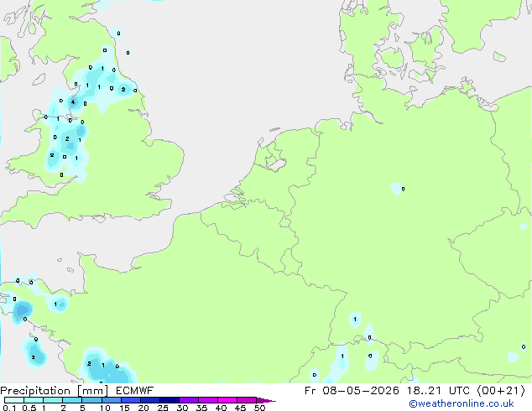Viewport: 532px width, 411px height.
Task: Click the '0.5' legend scale label
Action: click(29, 408)
